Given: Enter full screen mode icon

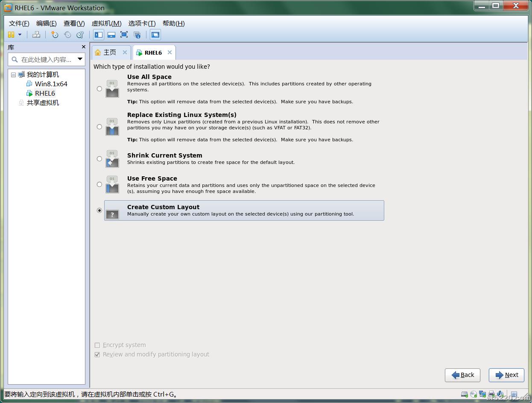Looking at the screenshot, I should click(x=124, y=35).
